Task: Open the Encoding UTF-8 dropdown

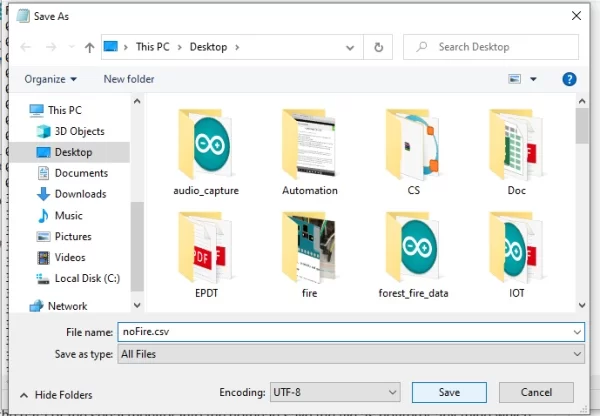Action: pos(335,392)
